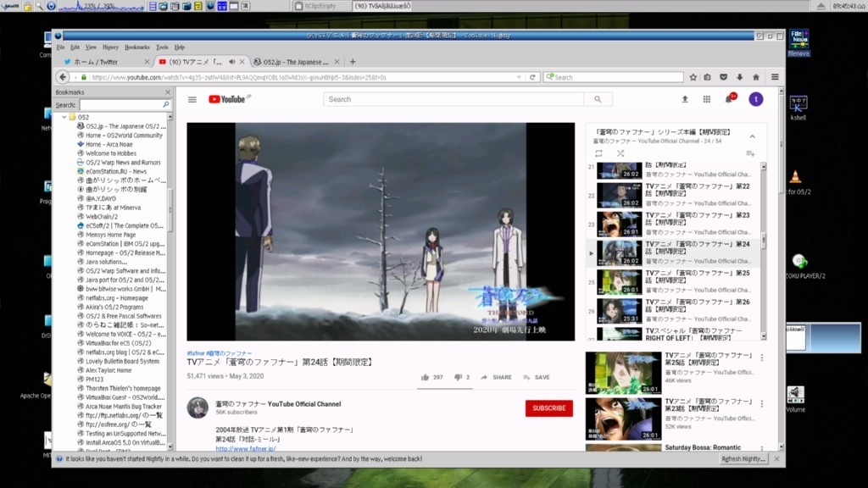Open the File menu
Screen dimensions: 868x488
(60, 47)
